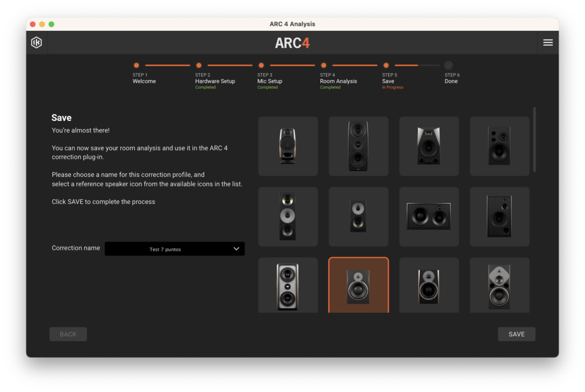Click the speaker list vertical scrollbar
Viewport: 585px width, 392px height.
(x=535, y=140)
